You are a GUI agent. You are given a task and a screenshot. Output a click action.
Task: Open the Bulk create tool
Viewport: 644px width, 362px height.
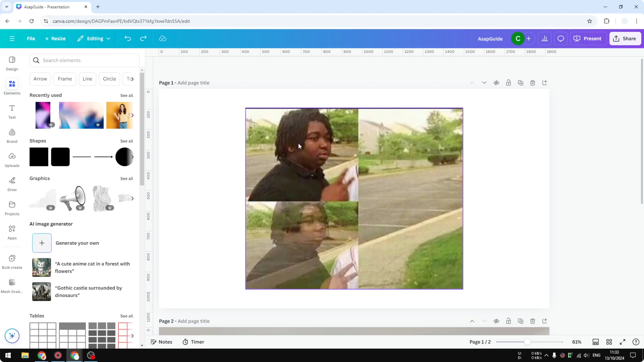(12, 262)
